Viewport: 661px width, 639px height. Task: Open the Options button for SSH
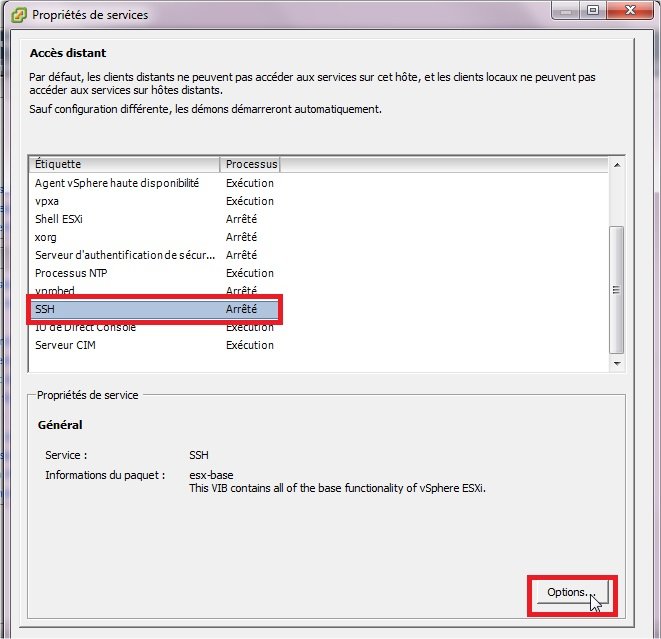pyautogui.click(x=566, y=592)
